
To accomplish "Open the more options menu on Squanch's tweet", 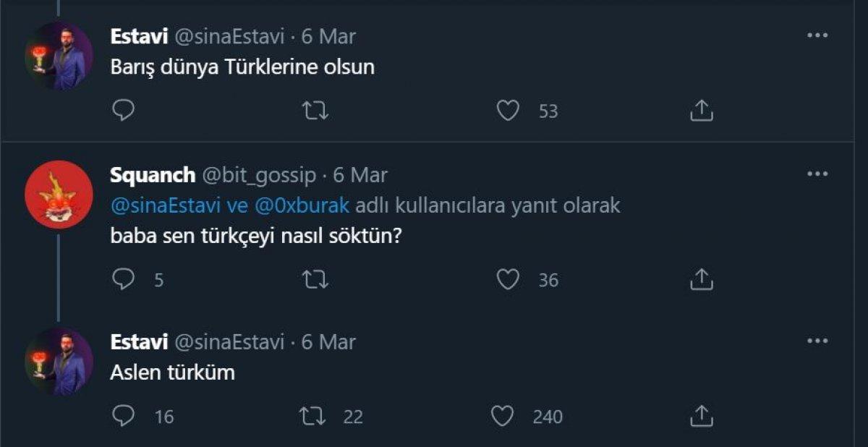I will [818, 174].
